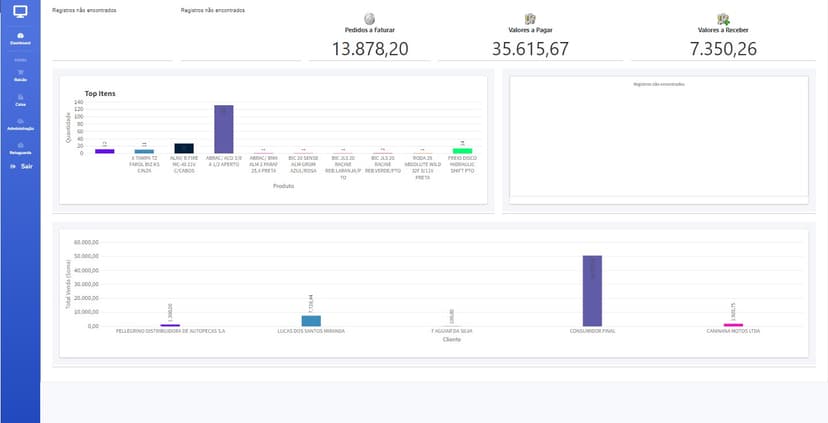Image resolution: width=828 pixels, height=423 pixels.
Task: Click the value 35.615,67
Action: (530, 49)
